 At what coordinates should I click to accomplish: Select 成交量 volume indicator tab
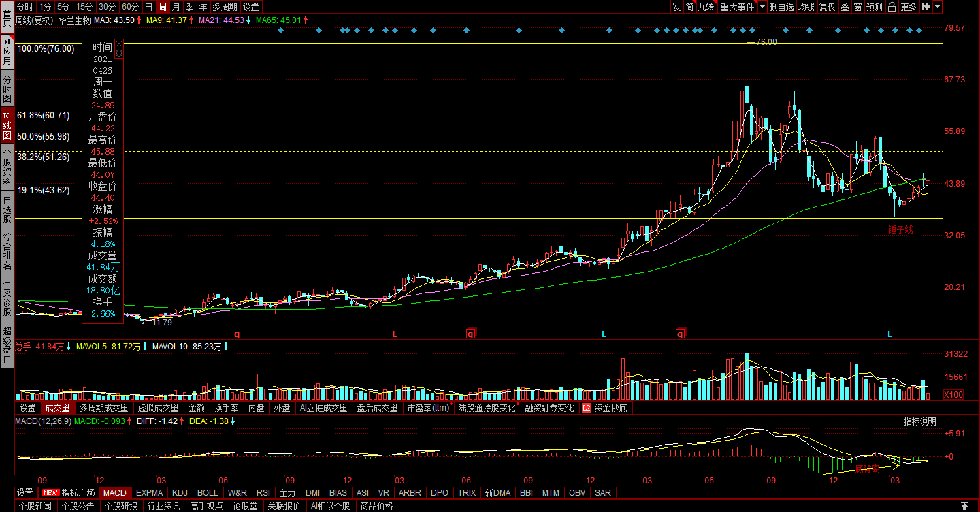56,409
